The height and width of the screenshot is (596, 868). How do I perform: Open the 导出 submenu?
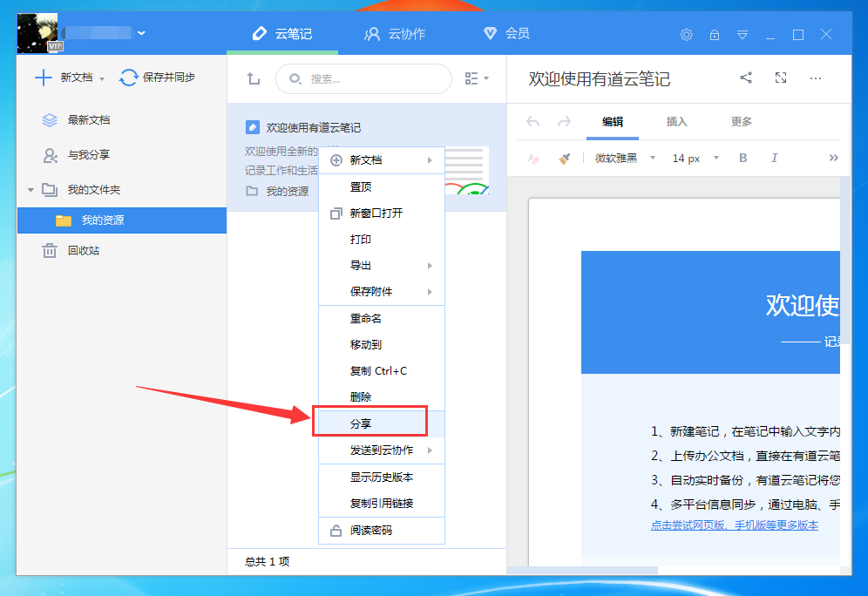(382, 266)
